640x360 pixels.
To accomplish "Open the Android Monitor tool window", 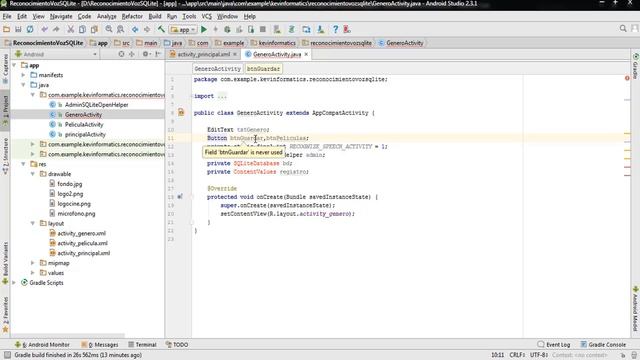I will coord(42,344).
